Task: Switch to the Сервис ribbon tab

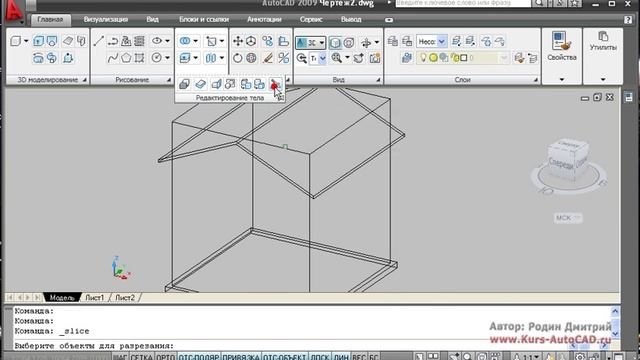Action: [x=311, y=19]
